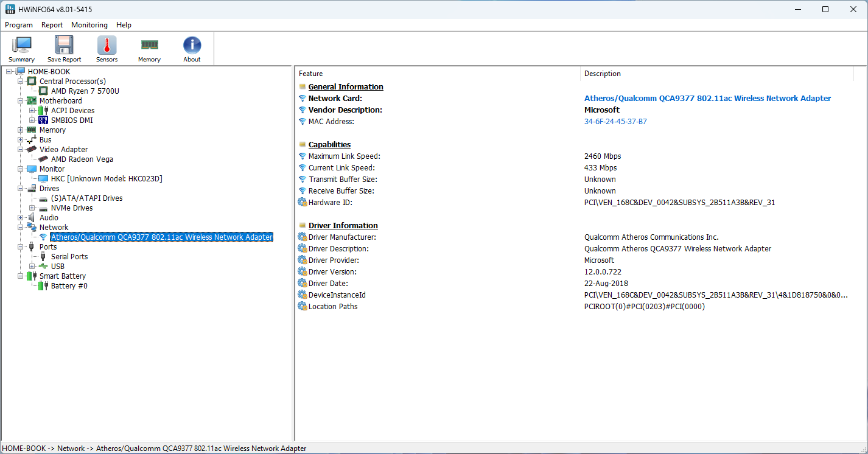Image resolution: width=868 pixels, height=454 pixels.
Task: Click the DeviceInstanceId row label
Action: 337,295
